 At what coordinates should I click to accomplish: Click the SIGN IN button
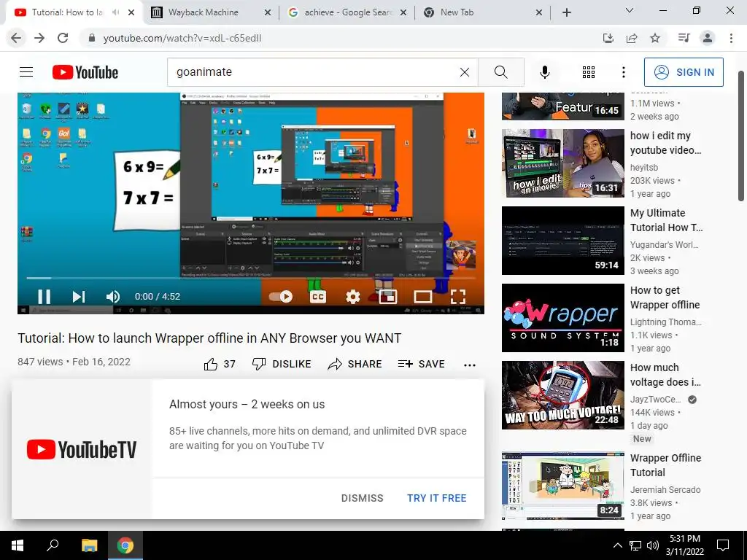[684, 72]
